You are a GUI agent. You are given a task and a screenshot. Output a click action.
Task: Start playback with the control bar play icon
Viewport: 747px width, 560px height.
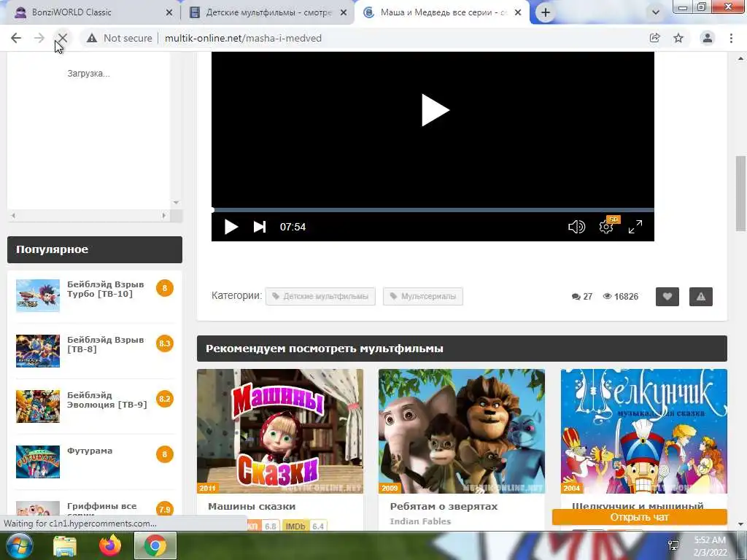[x=231, y=227]
